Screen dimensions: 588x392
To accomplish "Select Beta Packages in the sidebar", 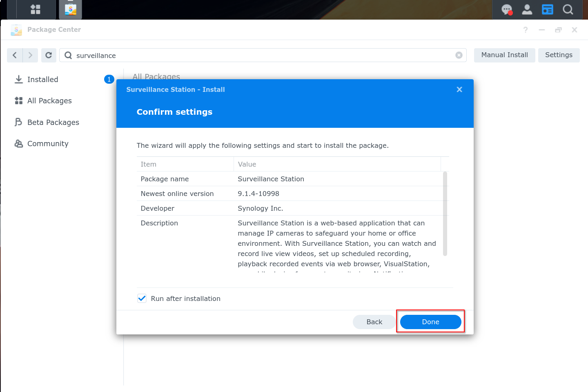I will point(53,122).
